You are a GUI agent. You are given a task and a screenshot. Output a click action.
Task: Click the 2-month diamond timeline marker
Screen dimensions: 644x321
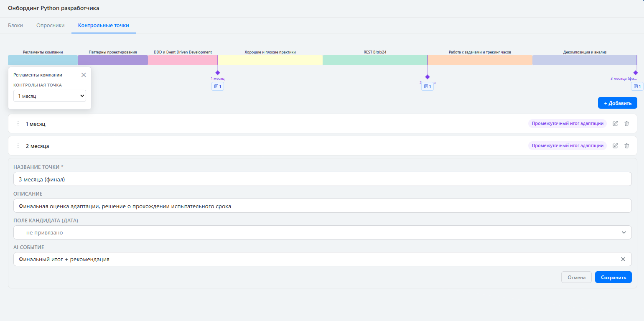427,77
